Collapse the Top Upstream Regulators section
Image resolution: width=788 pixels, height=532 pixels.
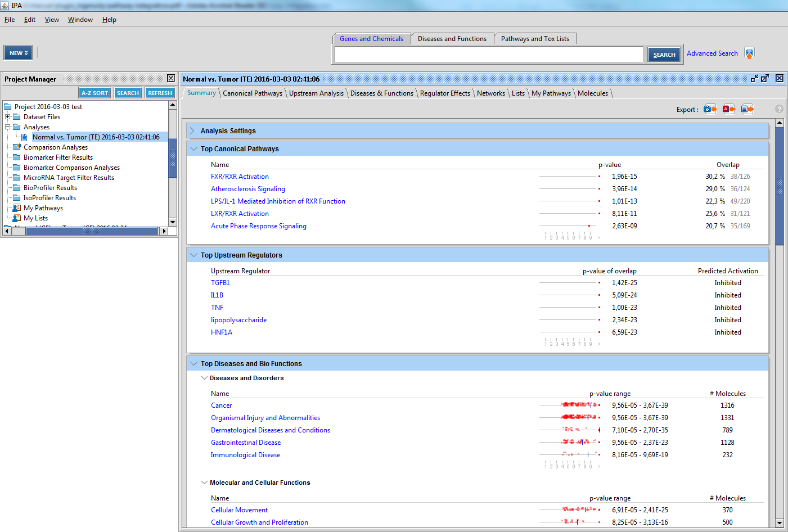[x=193, y=255]
